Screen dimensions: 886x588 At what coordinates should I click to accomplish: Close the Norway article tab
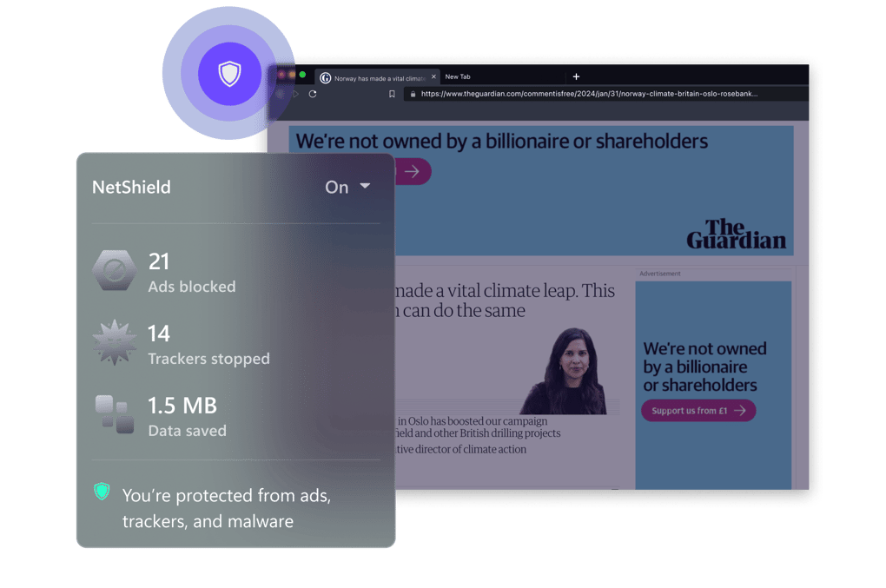click(433, 76)
